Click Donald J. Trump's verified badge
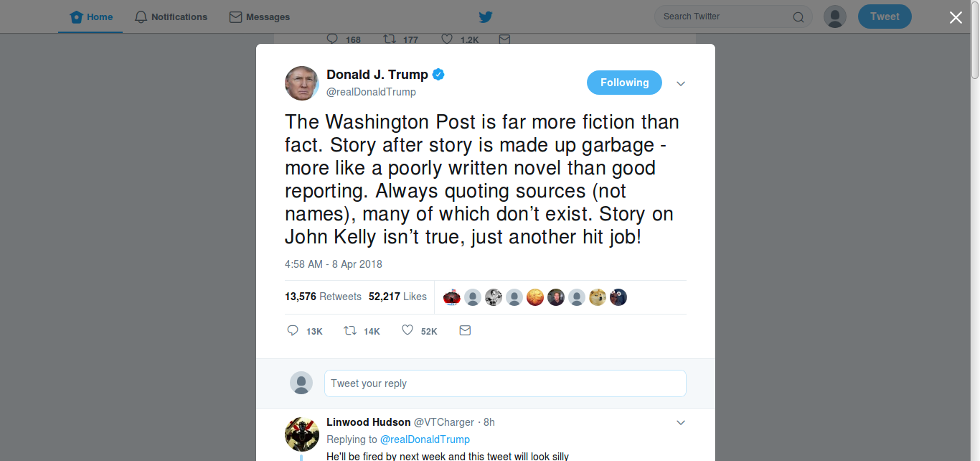This screenshot has height=461, width=980. click(x=438, y=73)
